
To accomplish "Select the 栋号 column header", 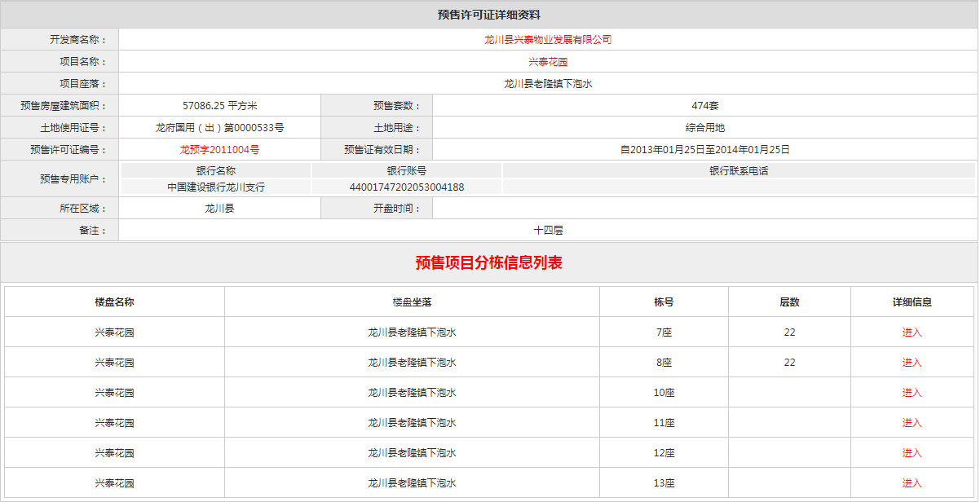I will 664,302.
